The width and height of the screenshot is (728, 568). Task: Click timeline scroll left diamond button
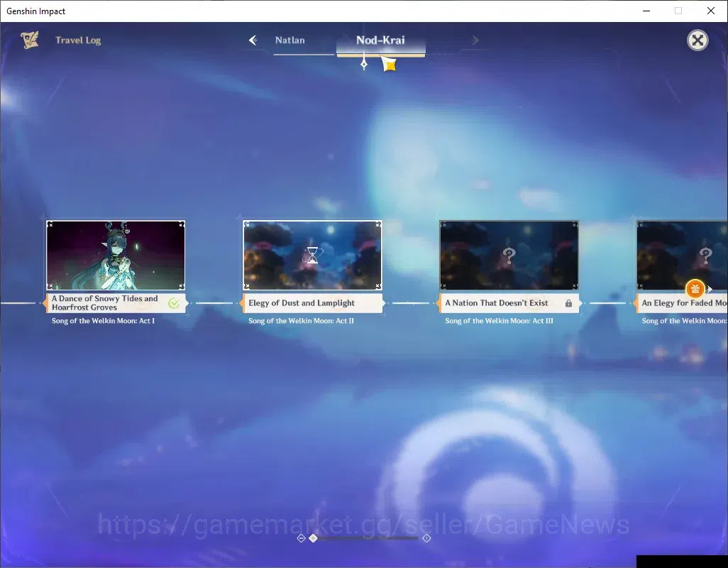tap(301, 537)
